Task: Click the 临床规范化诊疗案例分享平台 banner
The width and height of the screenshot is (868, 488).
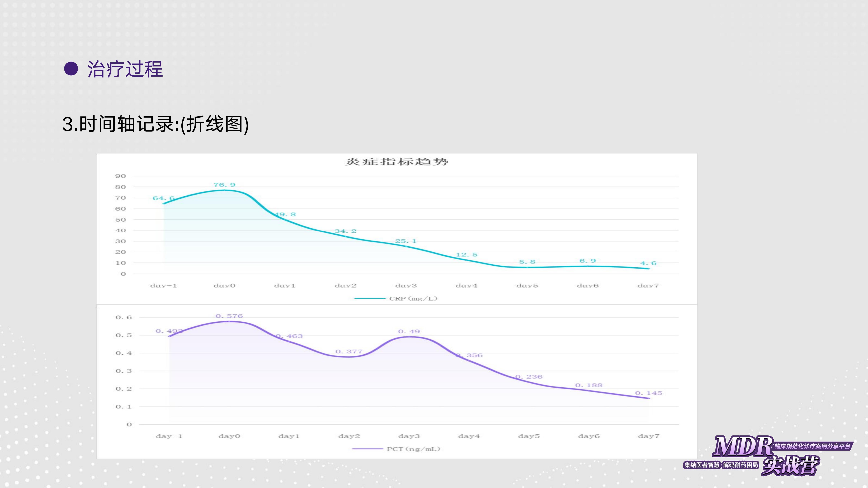Action: click(x=812, y=446)
